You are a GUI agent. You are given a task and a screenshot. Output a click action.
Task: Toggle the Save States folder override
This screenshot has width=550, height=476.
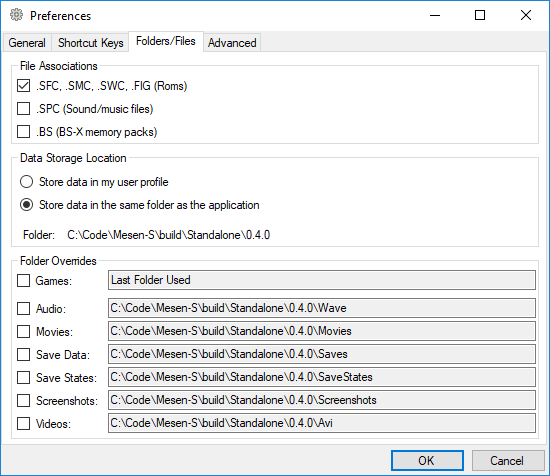[24, 378]
